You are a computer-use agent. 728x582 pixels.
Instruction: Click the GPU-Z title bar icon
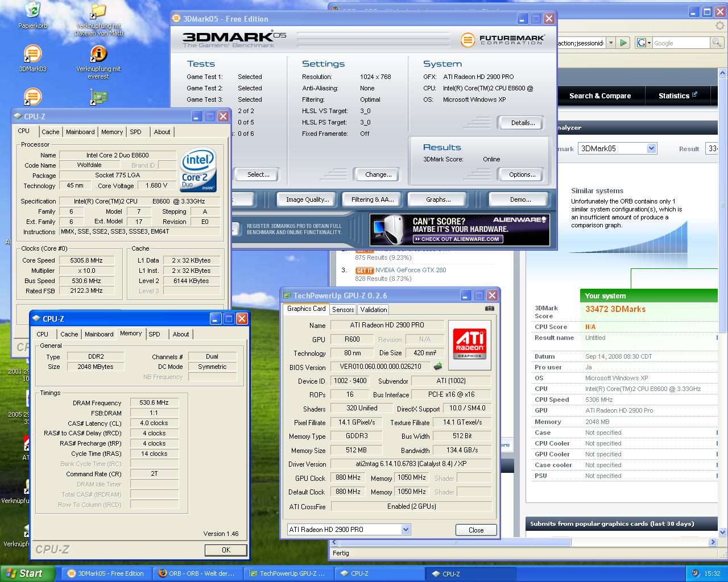pyautogui.click(x=287, y=296)
